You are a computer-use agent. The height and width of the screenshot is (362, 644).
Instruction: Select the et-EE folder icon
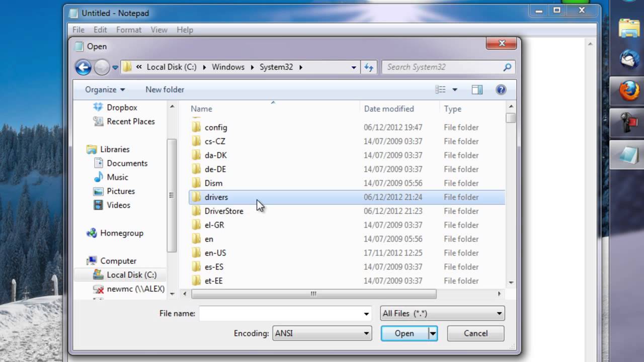[x=196, y=281]
